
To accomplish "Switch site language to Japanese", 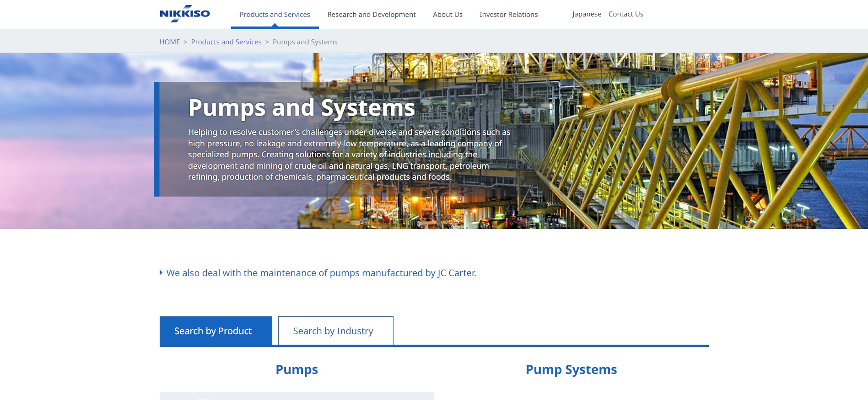I will (x=587, y=14).
